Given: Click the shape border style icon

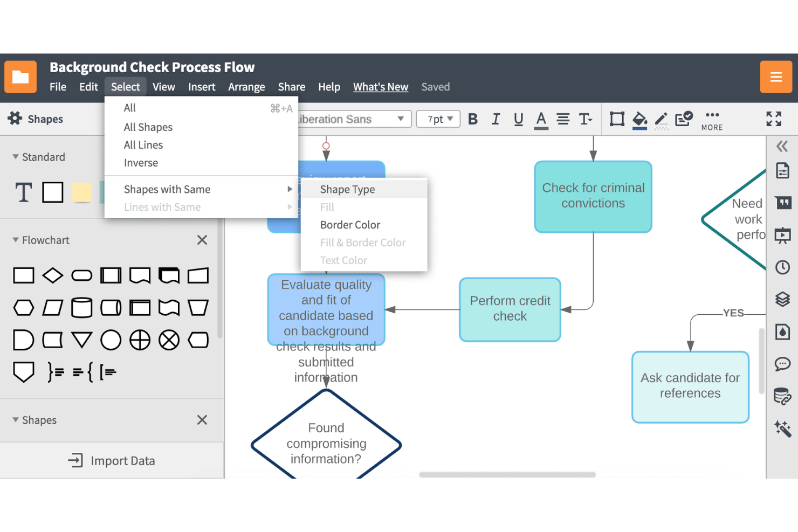Looking at the screenshot, I should coord(617,119).
